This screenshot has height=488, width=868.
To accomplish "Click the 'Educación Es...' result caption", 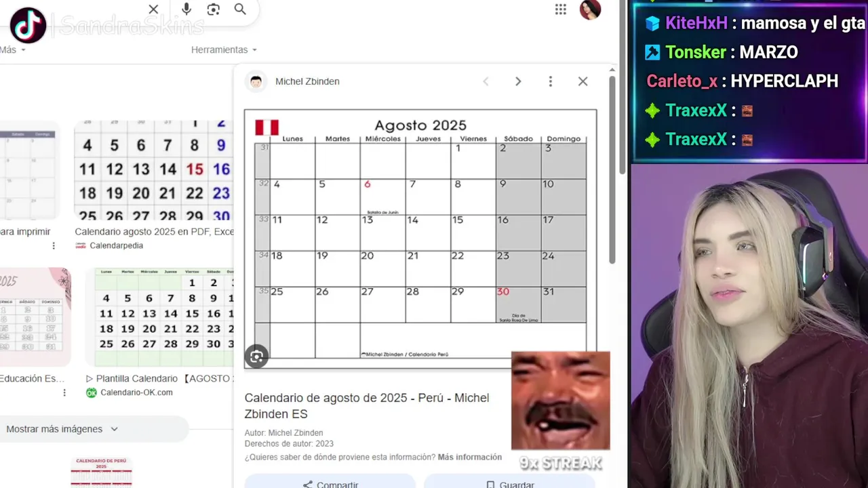I will 32,379.
